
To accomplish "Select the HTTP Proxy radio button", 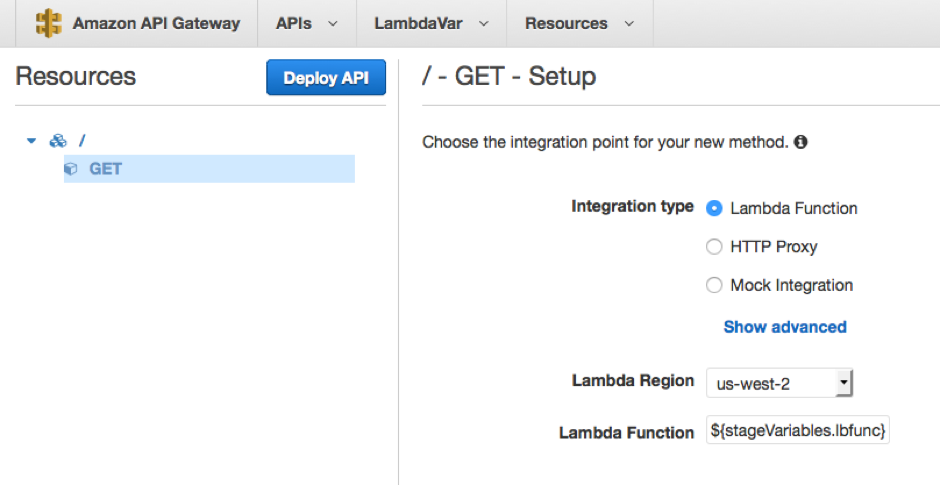I will [x=714, y=247].
